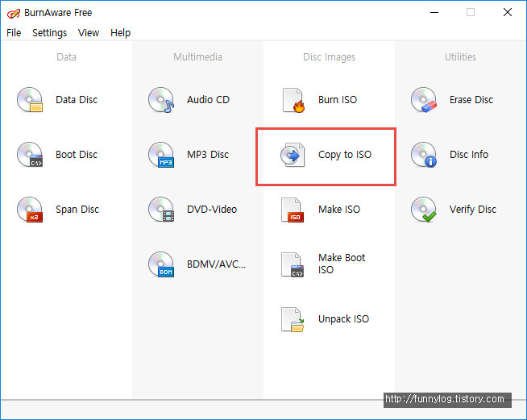Click the Data category header

point(67,56)
